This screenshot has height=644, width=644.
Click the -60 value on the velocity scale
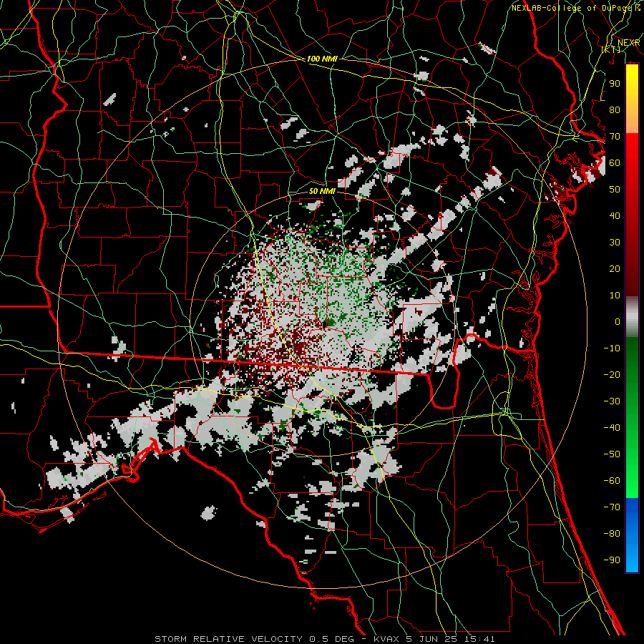coord(612,481)
